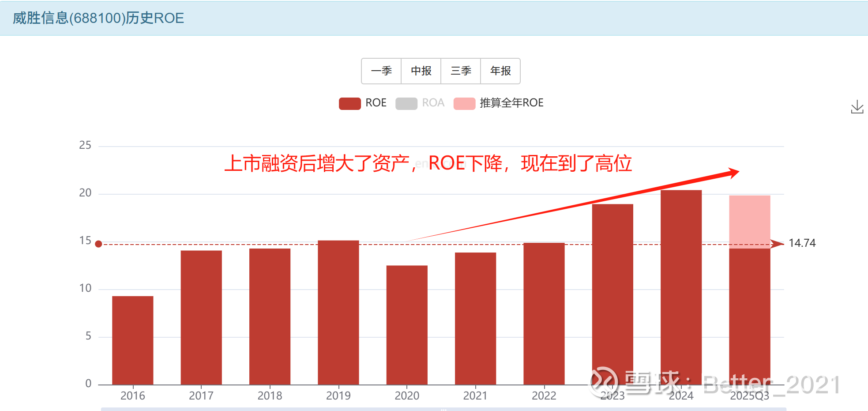Switch to the 三季 report tab
The height and width of the screenshot is (411, 868).
[461, 71]
